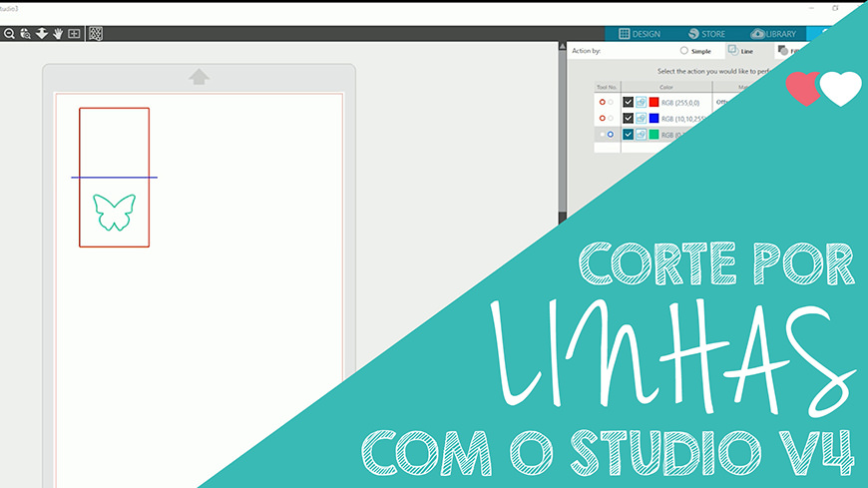Click the down arrow toolbar icon
Screen dimensions: 868x488
42,33
